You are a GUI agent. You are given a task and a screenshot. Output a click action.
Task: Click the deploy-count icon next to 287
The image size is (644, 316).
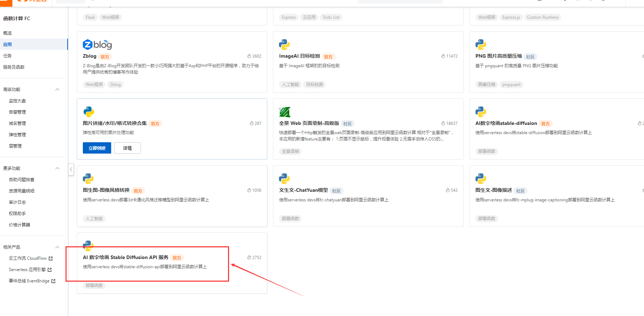(x=252, y=123)
